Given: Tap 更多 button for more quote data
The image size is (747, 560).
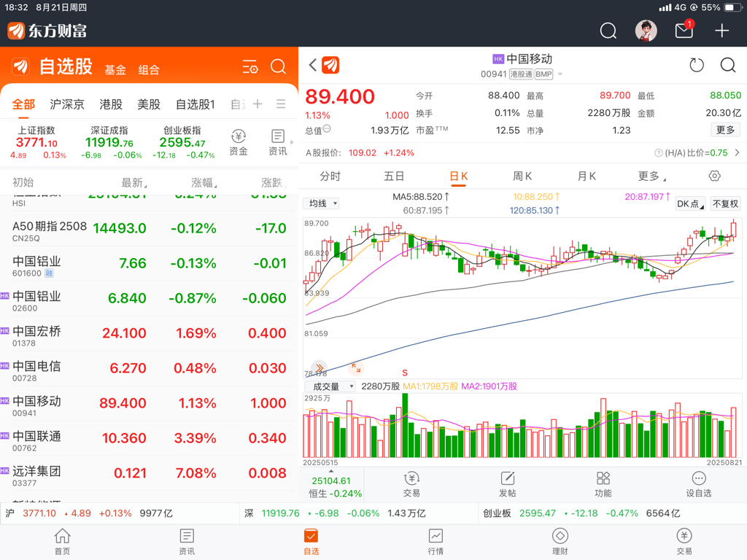Looking at the screenshot, I should click(726, 130).
